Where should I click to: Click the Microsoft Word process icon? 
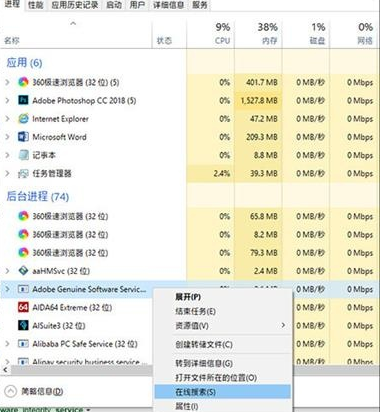pyautogui.click(x=23, y=137)
